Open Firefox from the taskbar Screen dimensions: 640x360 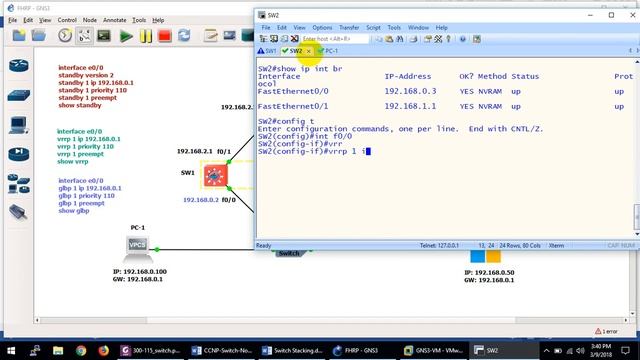pyautogui.click(x=104, y=351)
